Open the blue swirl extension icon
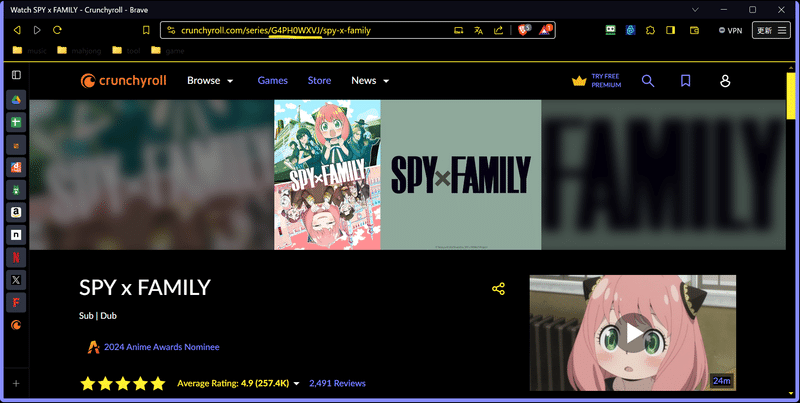The image size is (800, 403). click(x=631, y=31)
